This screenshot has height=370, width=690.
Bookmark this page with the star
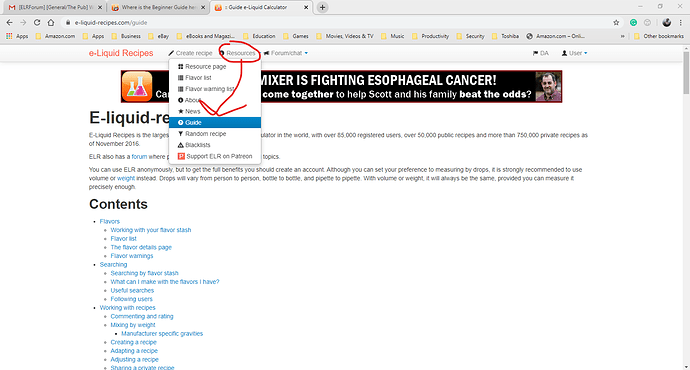pyautogui.click(x=616, y=22)
